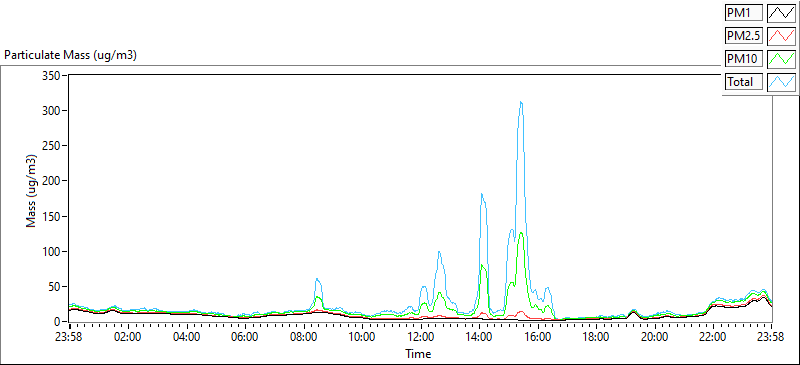Click the 08:00 time axis label
Screen dimensions: 800x365
point(304,336)
